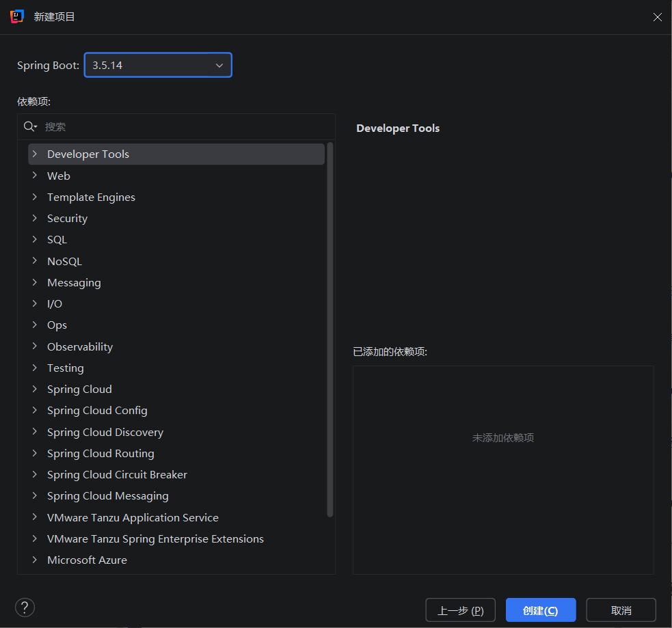Select the Spring Cloud Messaging item

(x=107, y=496)
